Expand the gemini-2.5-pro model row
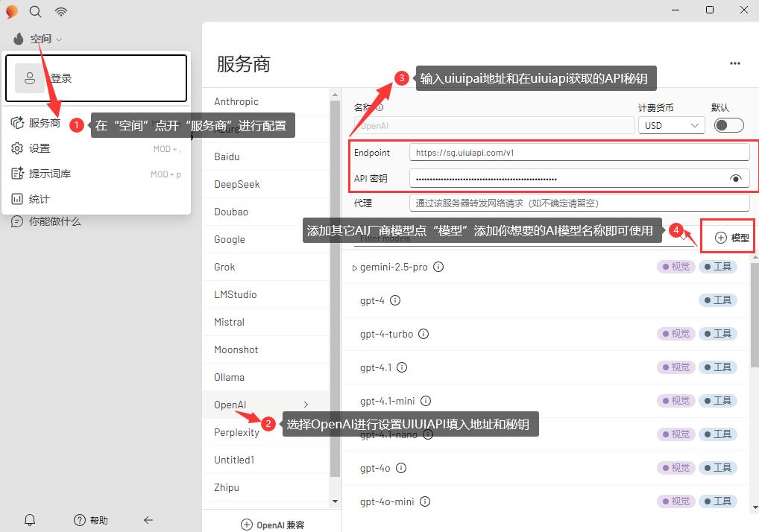 355,267
